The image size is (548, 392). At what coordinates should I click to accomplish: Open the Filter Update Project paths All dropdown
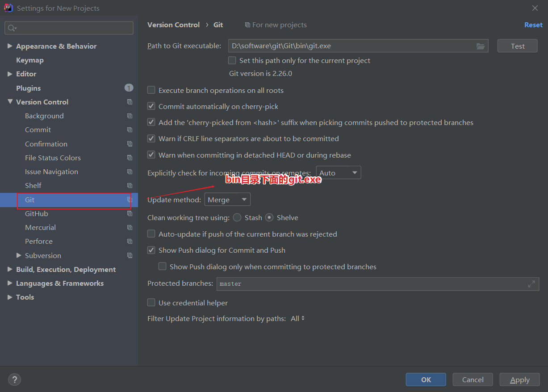tap(297, 318)
